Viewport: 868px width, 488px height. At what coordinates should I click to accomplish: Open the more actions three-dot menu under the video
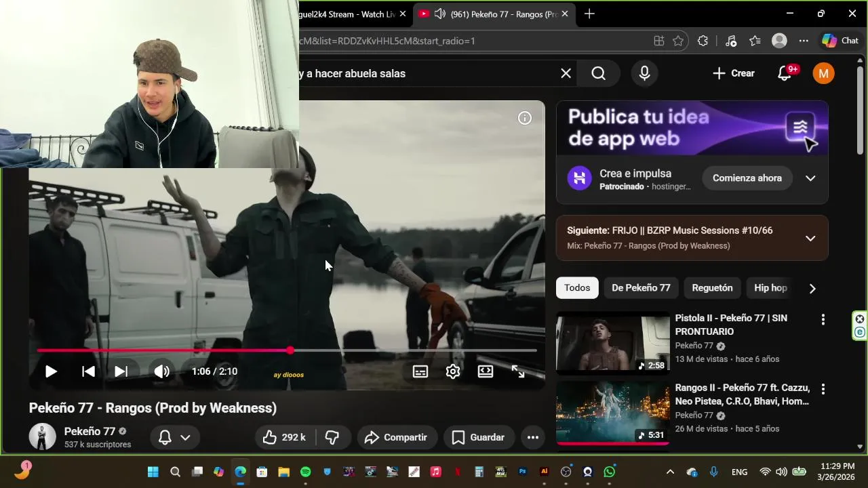click(x=533, y=437)
